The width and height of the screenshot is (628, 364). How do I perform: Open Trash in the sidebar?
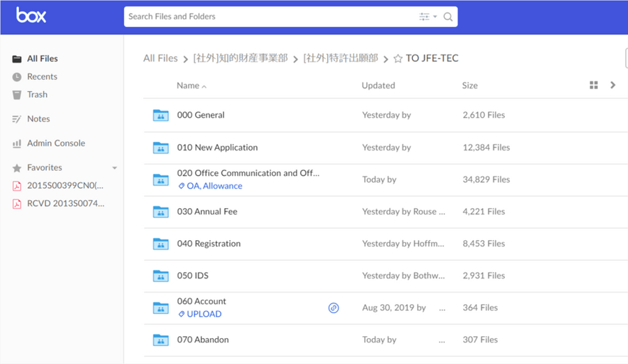[x=37, y=95]
